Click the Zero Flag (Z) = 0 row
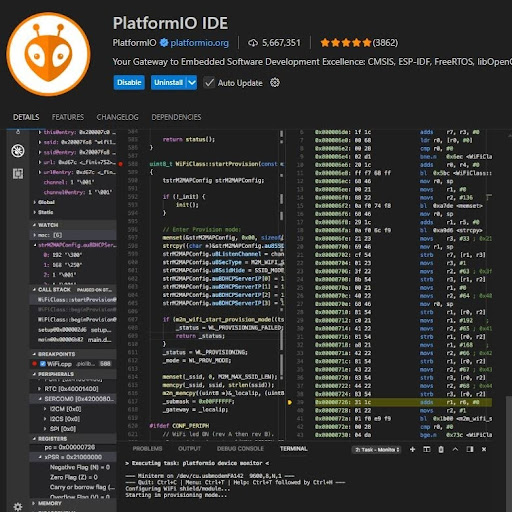The width and height of the screenshot is (512, 512). 74,477
